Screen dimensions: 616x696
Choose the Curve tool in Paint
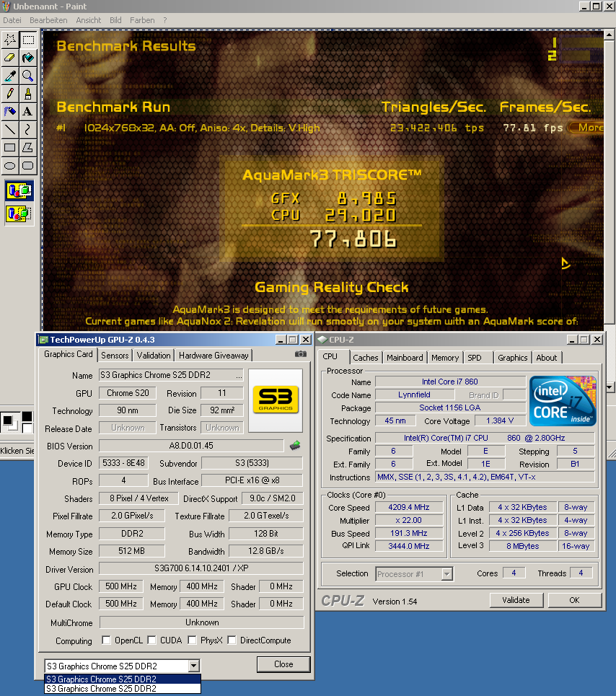pos(28,130)
